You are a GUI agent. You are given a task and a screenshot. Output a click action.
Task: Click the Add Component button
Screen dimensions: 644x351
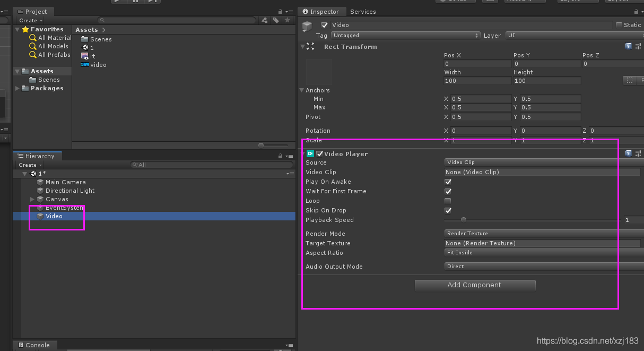tap(475, 285)
